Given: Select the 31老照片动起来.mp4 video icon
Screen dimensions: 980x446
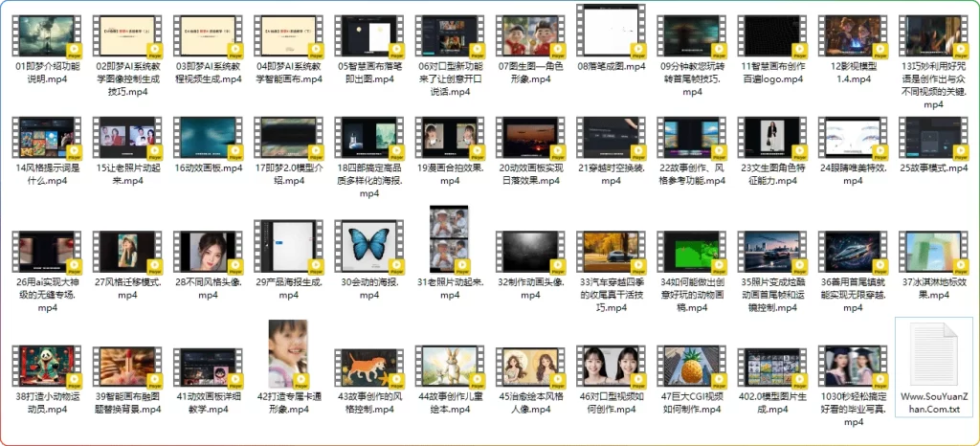Looking at the screenshot, I should click(x=450, y=239).
